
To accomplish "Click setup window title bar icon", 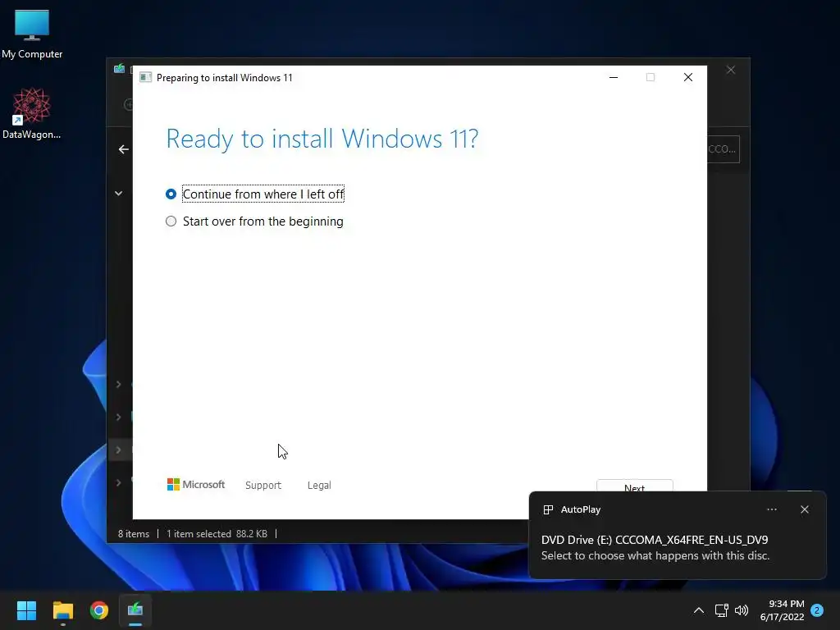I will pyautogui.click(x=145, y=78).
